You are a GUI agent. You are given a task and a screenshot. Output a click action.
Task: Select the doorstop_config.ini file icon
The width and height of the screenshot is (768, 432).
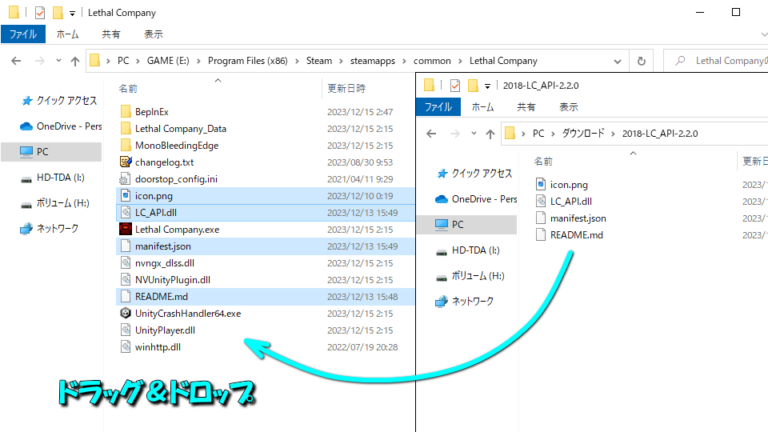point(126,179)
